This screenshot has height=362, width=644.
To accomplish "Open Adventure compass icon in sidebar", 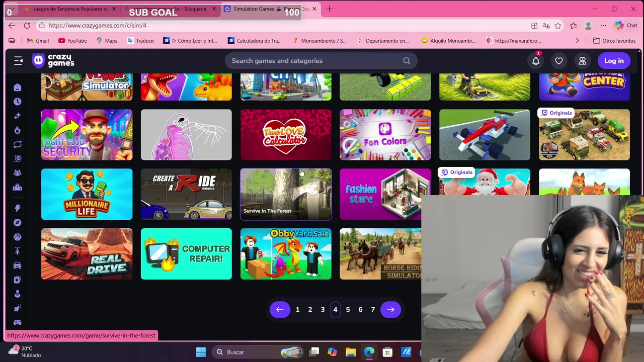I will click(18, 222).
